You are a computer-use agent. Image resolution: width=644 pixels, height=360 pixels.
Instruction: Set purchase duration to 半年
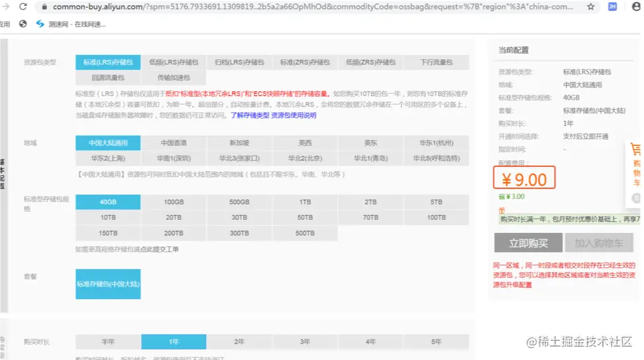[x=108, y=342]
